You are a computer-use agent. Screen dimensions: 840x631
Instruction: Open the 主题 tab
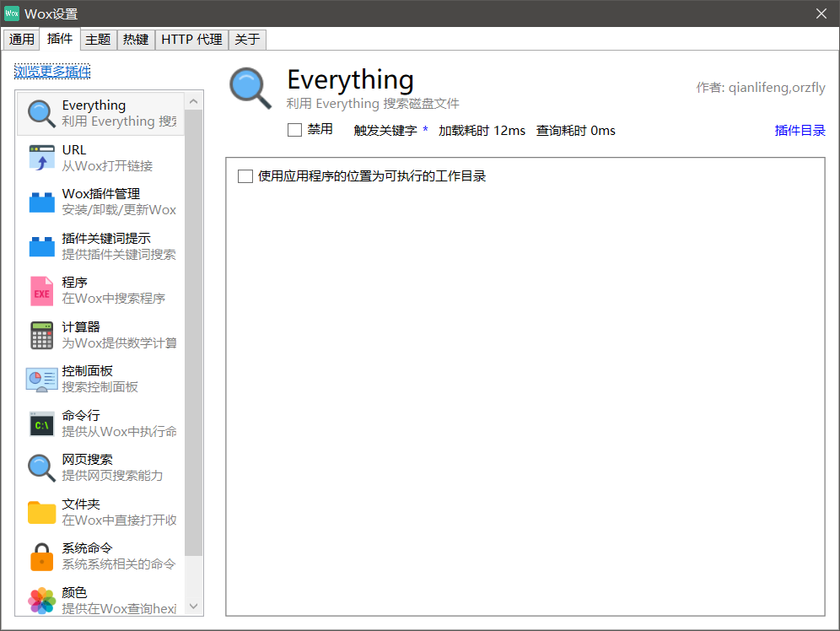[98, 39]
